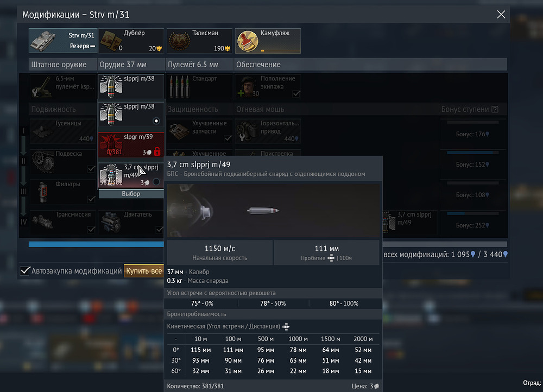Select the Гусеницы tracks modification
543x392 pixels.
(x=63, y=131)
